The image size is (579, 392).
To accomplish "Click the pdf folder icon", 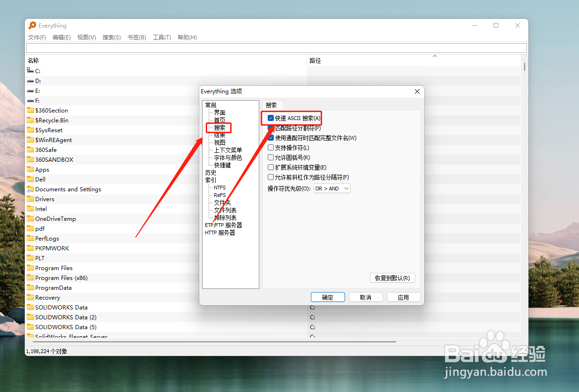I will (x=30, y=228).
